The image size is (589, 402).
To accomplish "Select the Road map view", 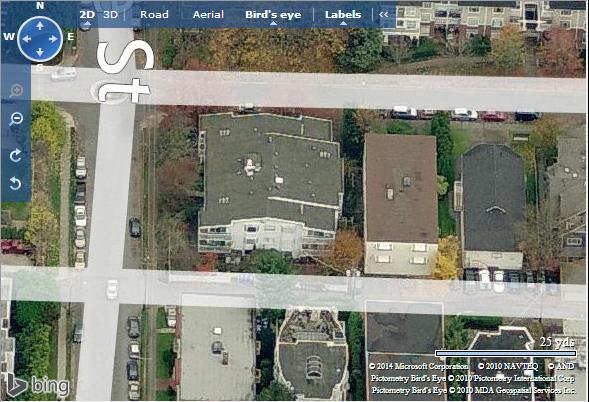I will [154, 14].
